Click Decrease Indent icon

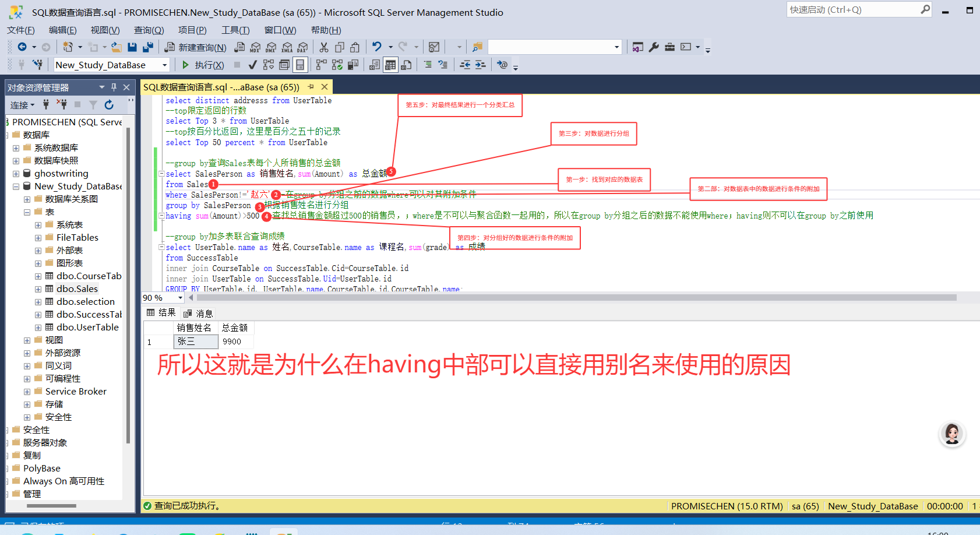[x=465, y=65]
